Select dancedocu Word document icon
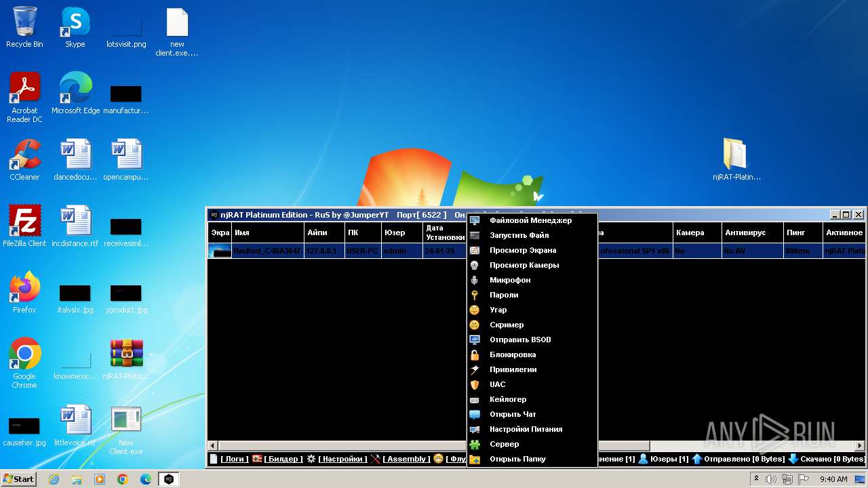 pyautogui.click(x=75, y=161)
